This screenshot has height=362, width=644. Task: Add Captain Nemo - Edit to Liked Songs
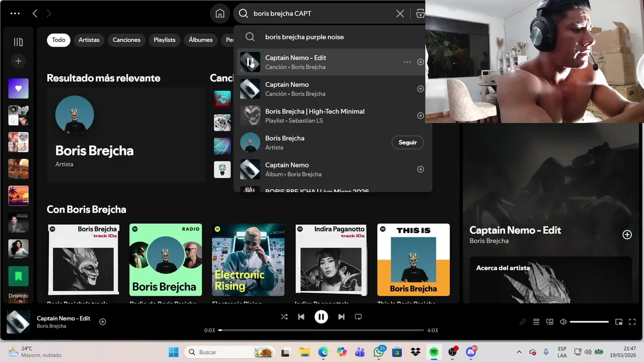click(x=421, y=62)
